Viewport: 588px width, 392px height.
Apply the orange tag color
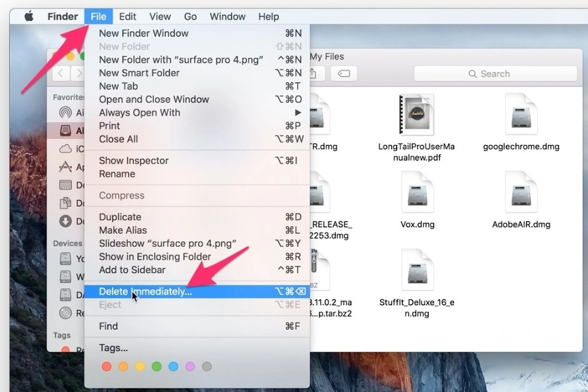[123, 367]
